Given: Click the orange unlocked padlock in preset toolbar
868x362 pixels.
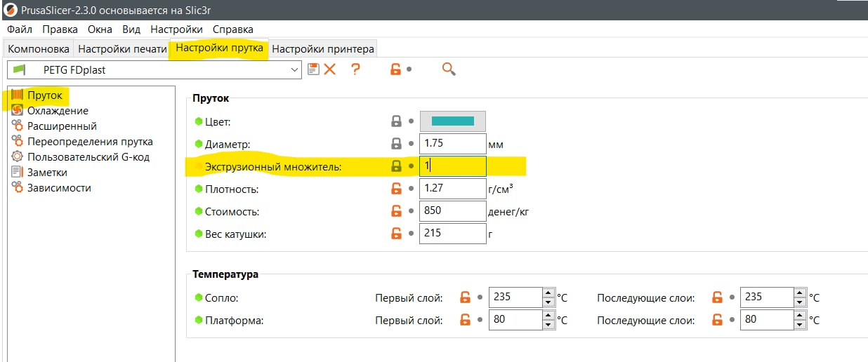Looking at the screenshot, I should [395, 69].
